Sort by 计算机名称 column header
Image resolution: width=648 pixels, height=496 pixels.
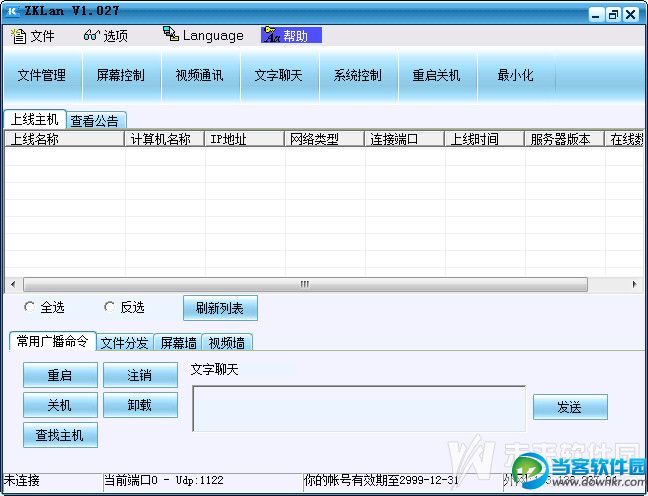point(164,139)
